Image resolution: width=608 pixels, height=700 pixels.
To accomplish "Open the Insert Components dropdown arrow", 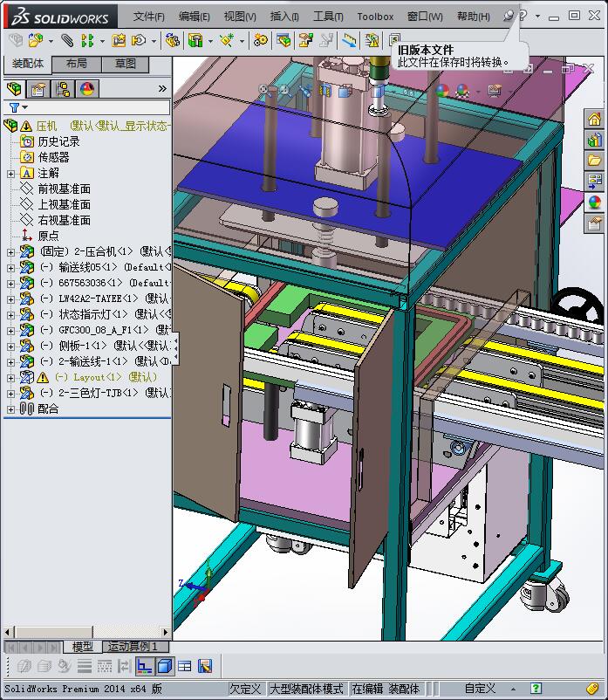I will click(x=51, y=41).
